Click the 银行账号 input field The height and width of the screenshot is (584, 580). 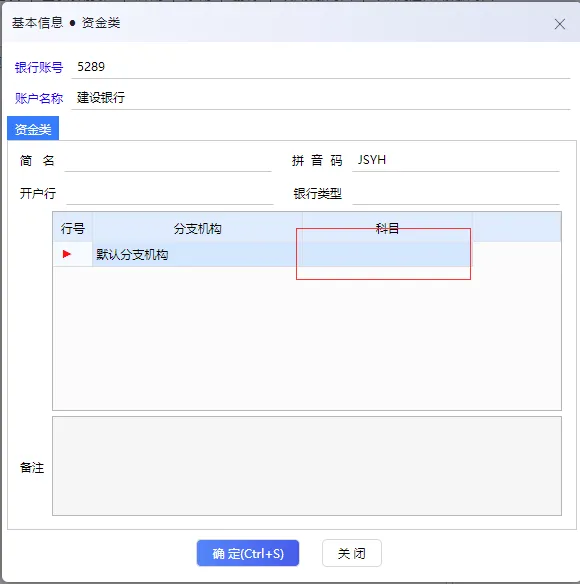[320, 67]
